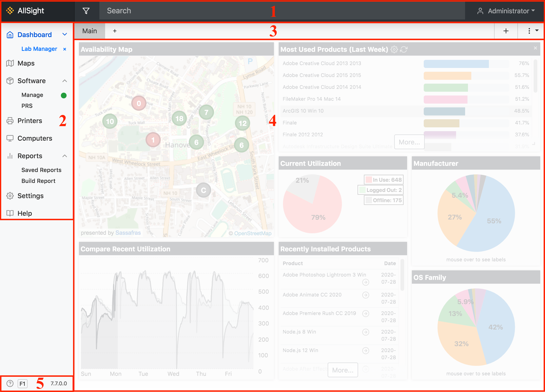This screenshot has width=545, height=392.
Task: Open the Administrator user dropdown
Action: (506, 11)
